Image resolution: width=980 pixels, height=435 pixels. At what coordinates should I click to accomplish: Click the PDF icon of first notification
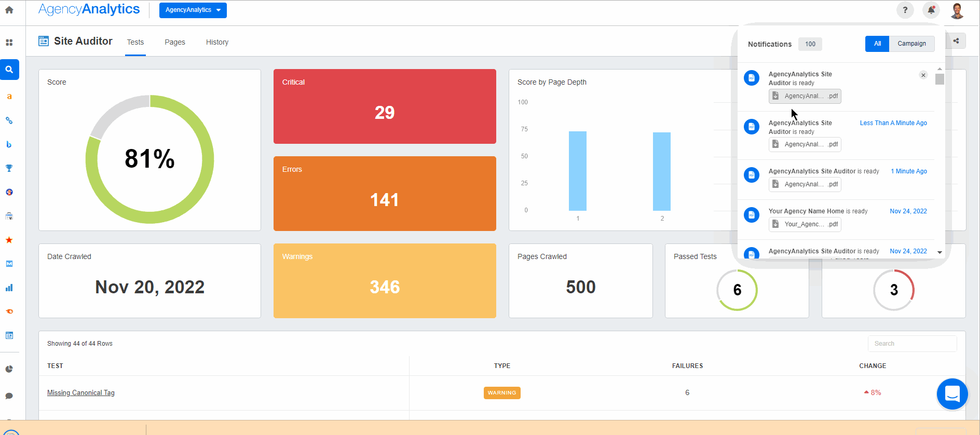(752, 78)
